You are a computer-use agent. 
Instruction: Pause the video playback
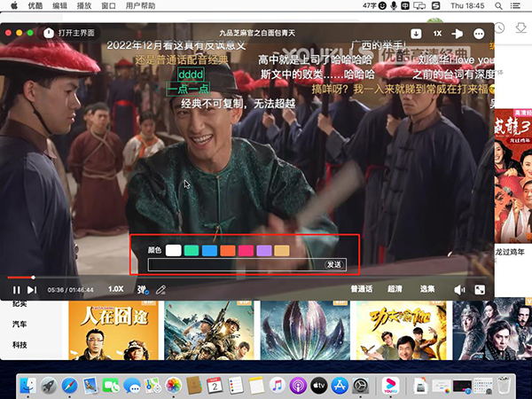coord(16,289)
